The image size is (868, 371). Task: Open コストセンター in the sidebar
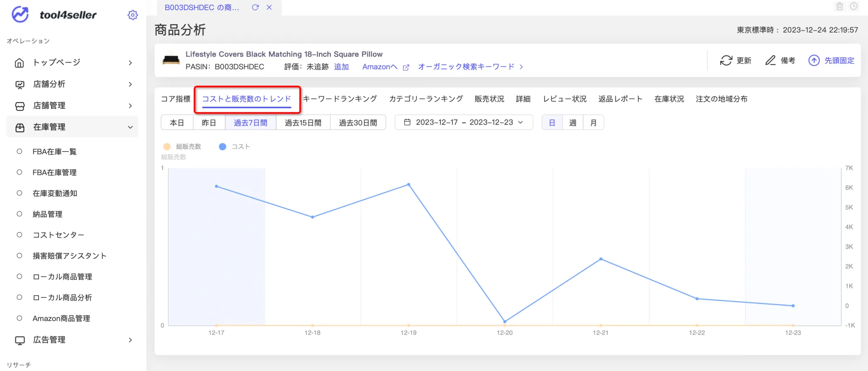[58, 235]
